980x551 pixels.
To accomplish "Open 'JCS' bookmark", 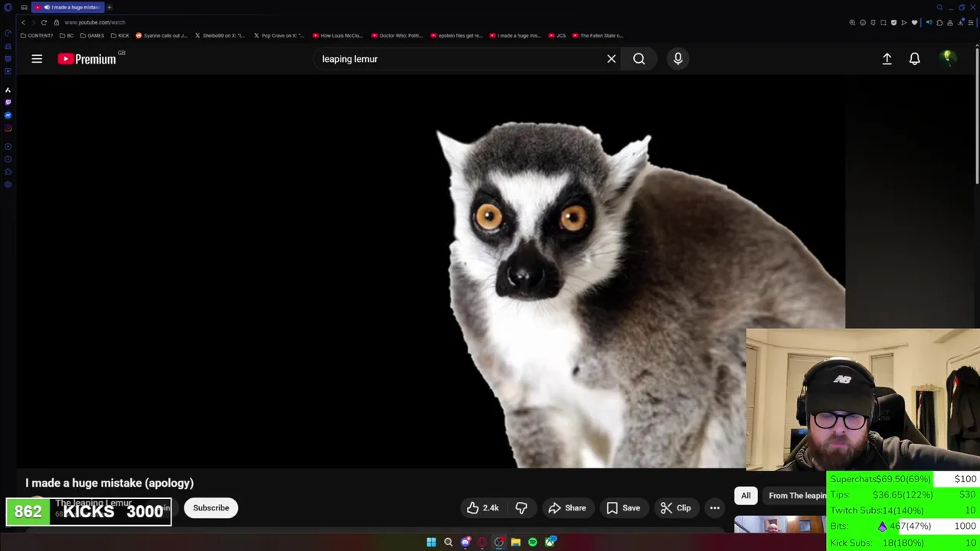I will click(x=557, y=35).
